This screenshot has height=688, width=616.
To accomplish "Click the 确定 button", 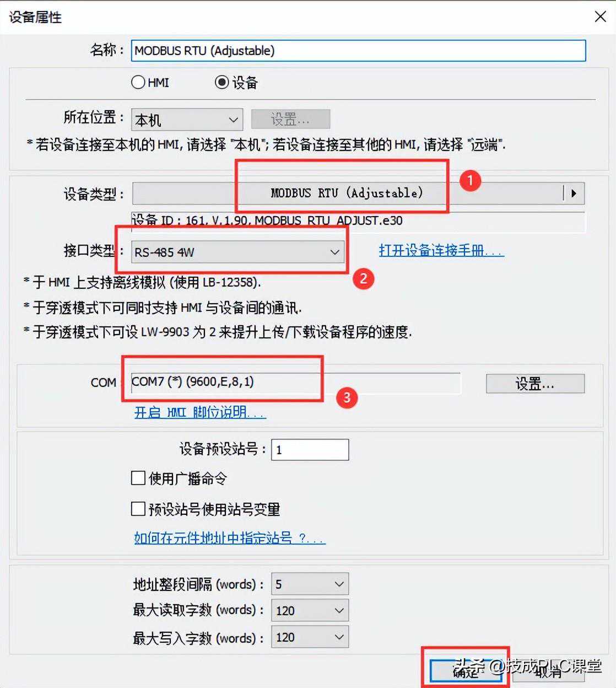I will click(466, 670).
